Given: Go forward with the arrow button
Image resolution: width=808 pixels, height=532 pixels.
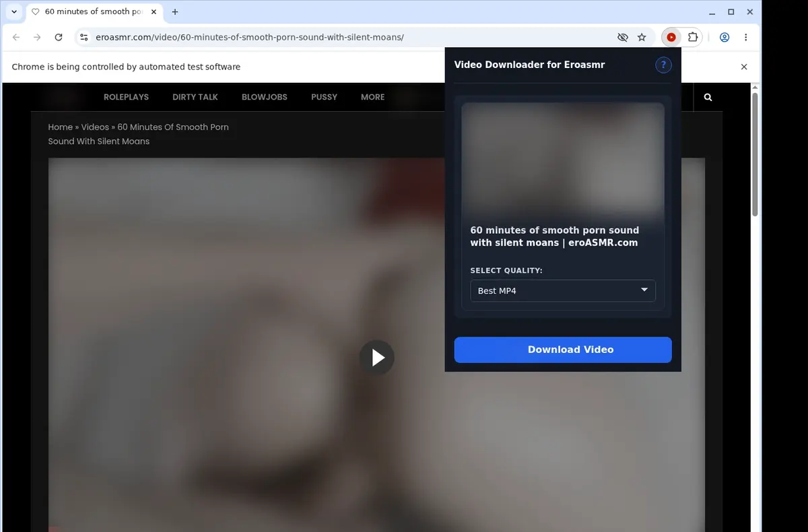Looking at the screenshot, I should 37,38.
